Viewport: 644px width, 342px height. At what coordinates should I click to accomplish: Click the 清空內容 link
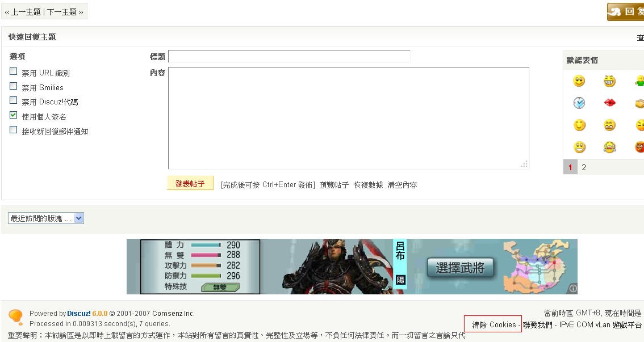(402, 185)
